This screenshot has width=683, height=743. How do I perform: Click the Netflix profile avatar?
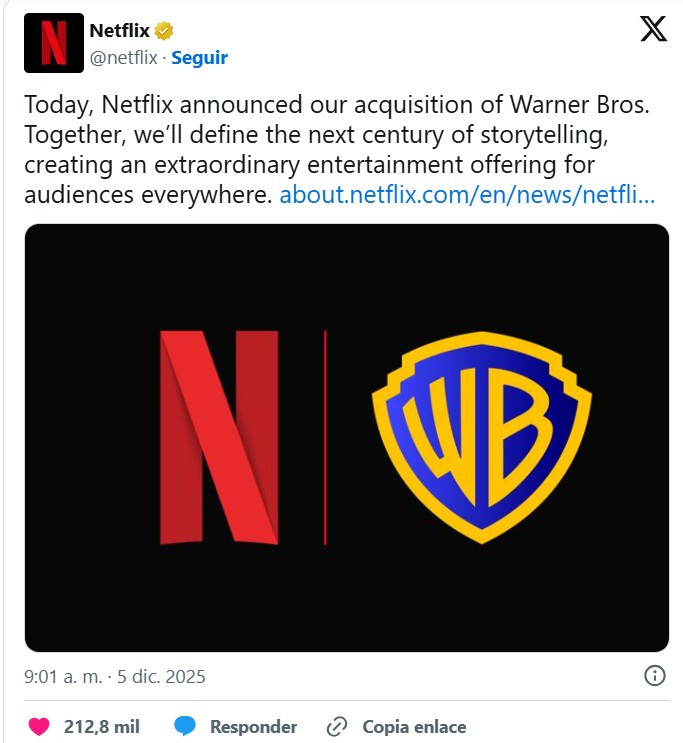click(53, 42)
